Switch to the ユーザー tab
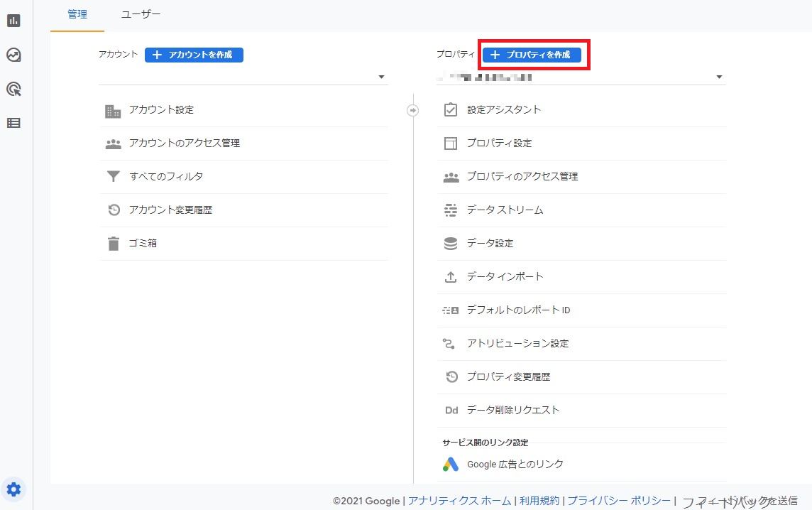The width and height of the screenshot is (812, 510). 141,13
